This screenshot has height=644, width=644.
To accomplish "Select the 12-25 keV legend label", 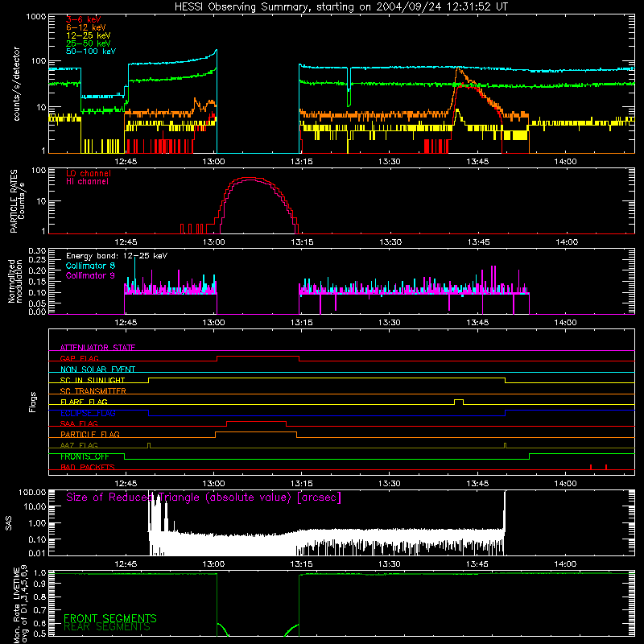I will click(88, 35).
